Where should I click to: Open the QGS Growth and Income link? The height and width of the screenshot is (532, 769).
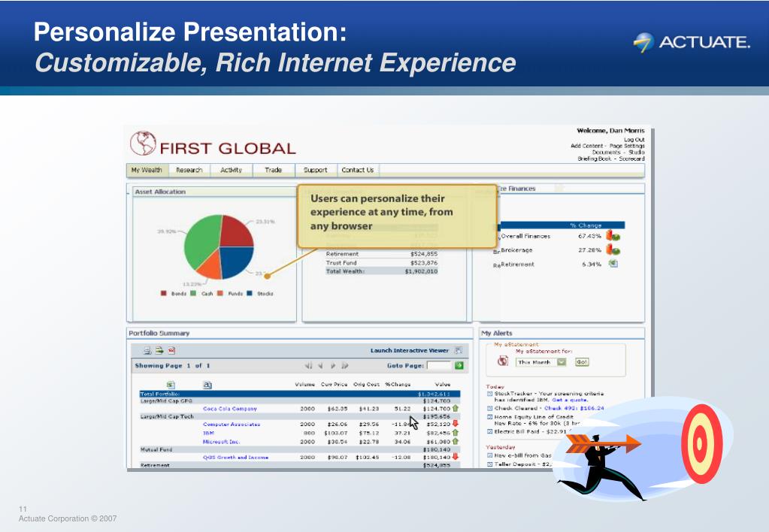236,457
